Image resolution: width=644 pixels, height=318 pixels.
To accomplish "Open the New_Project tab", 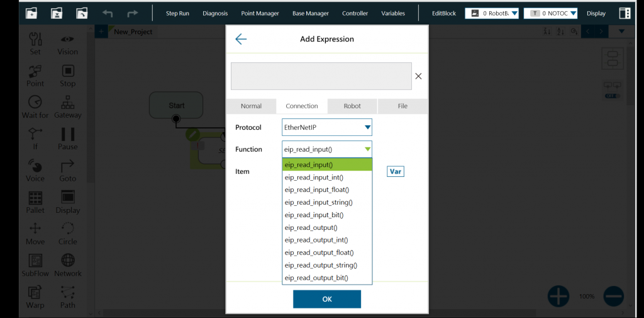I will [133, 31].
